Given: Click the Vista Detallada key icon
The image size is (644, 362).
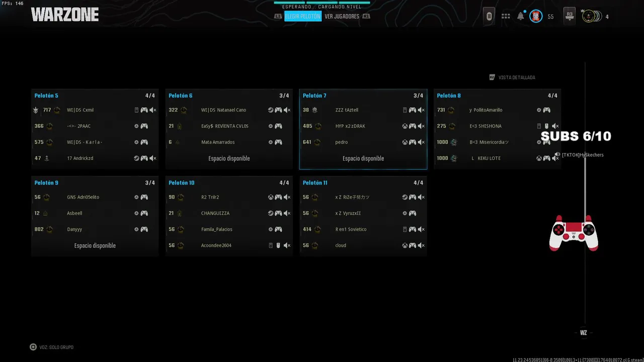Looking at the screenshot, I should 492,77.
